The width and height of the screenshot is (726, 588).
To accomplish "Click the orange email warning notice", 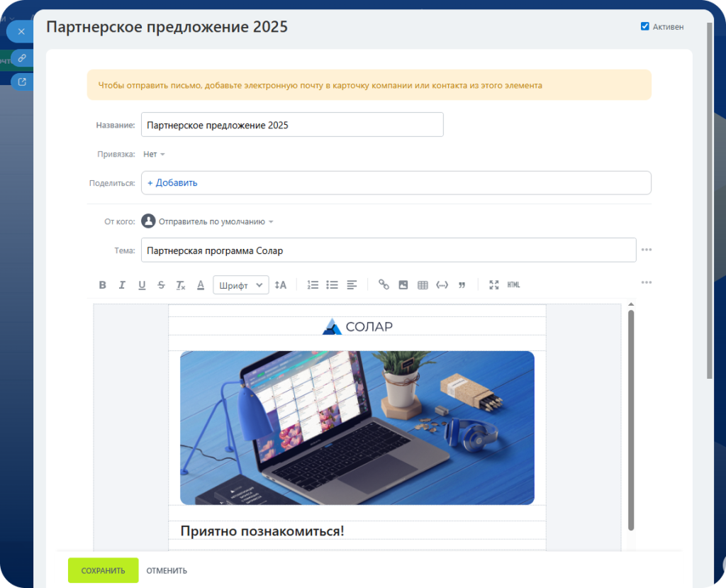I will click(369, 85).
